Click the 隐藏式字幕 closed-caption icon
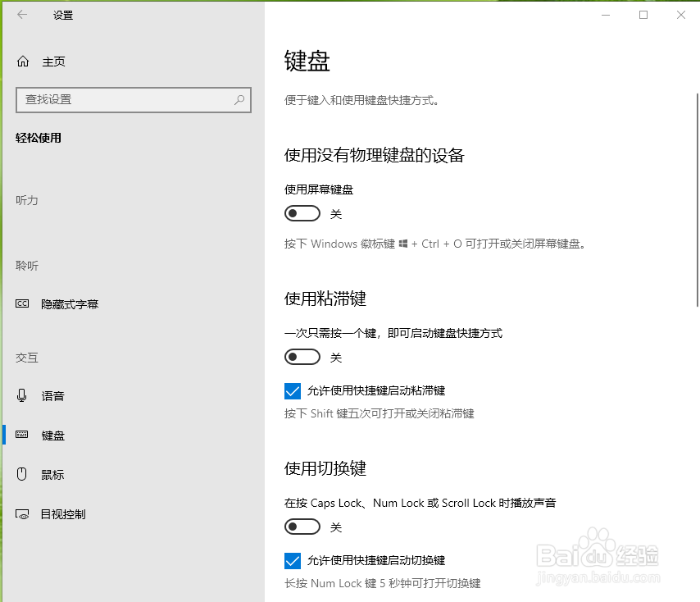Screen dimensions: 700x602 pos(22,303)
